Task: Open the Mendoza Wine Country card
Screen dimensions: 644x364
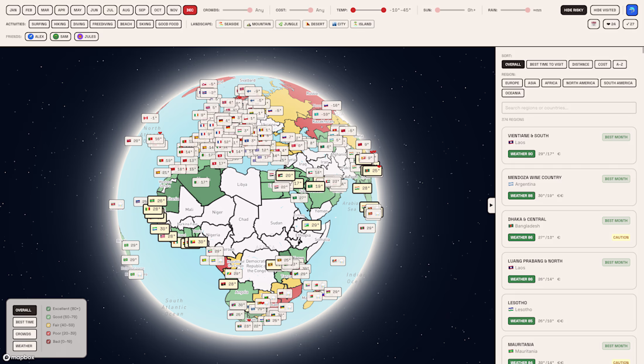Action: [x=569, y=187]
